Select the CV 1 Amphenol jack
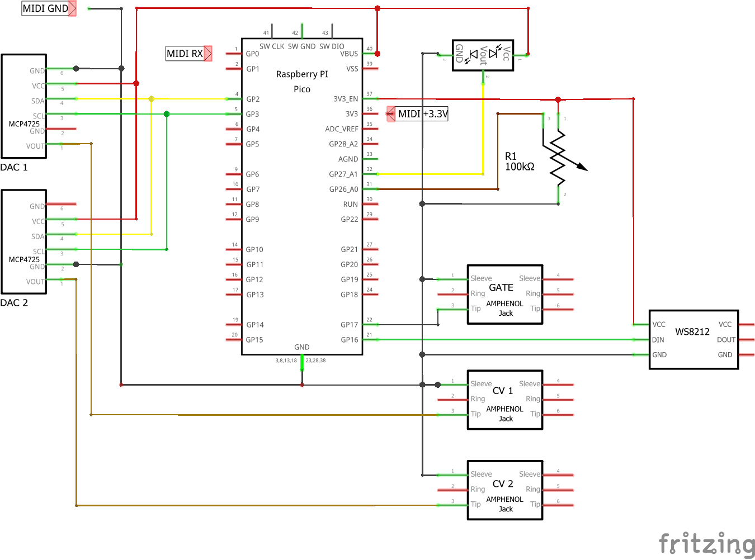The width and height of the screenshot is (755, 560). tap(504, 400)
